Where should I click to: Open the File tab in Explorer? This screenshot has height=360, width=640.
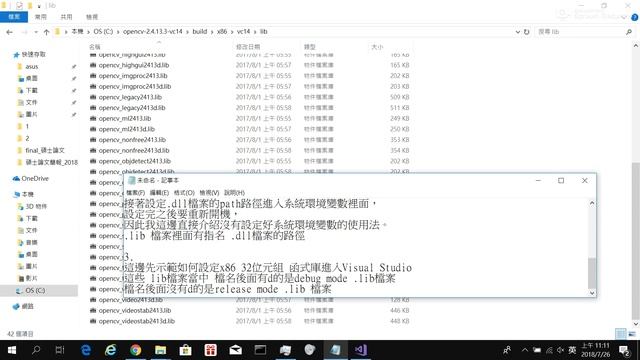14,17
